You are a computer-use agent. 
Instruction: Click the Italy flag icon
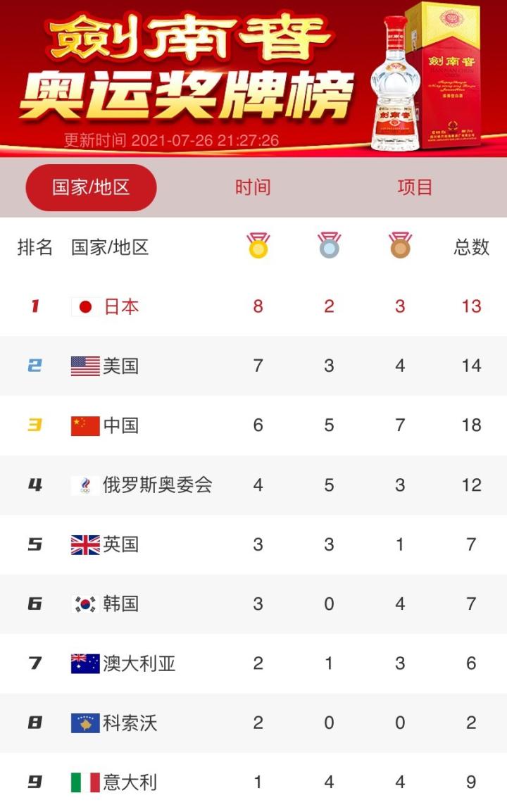click(85, 782)
